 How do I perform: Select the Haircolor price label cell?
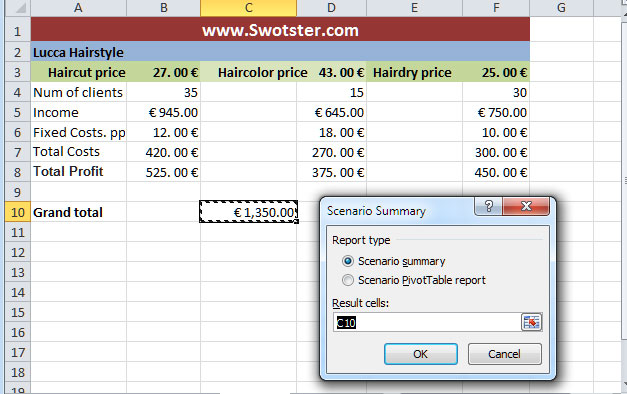click(x=248, y=72)
